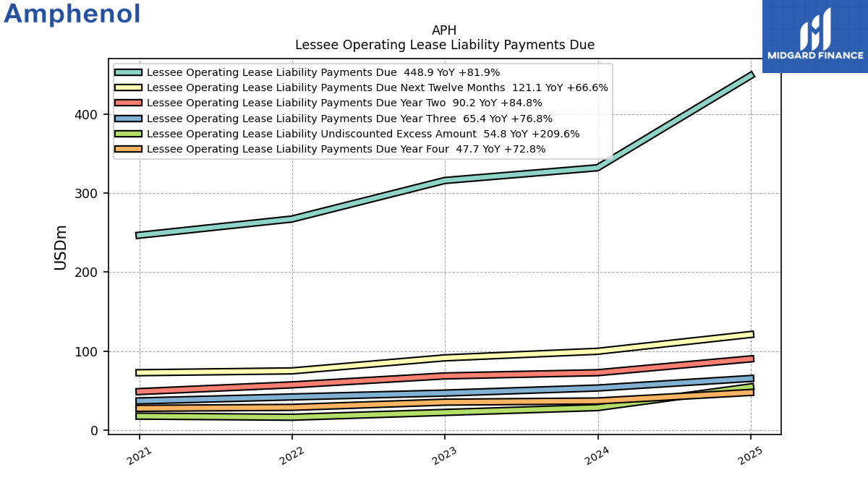Click the '300' y-axis tick label
This screenshot has width=868, height=488.
coord(88,194)
